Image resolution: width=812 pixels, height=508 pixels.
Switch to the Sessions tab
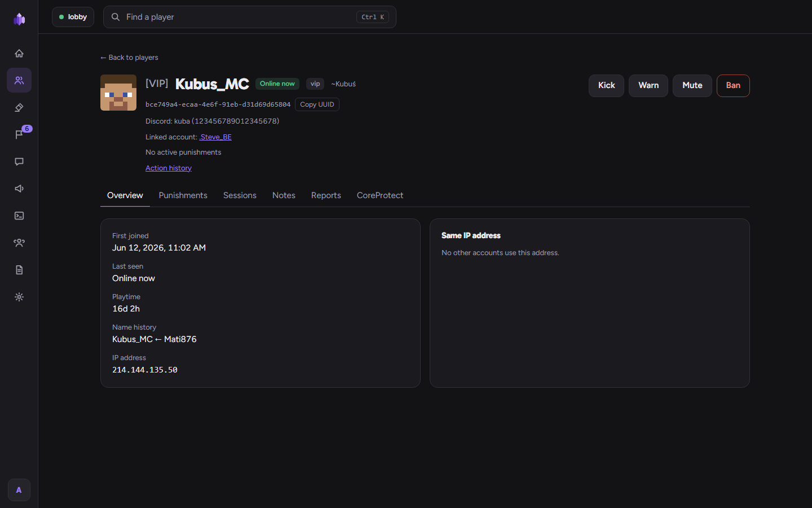[x=240, y=195]
